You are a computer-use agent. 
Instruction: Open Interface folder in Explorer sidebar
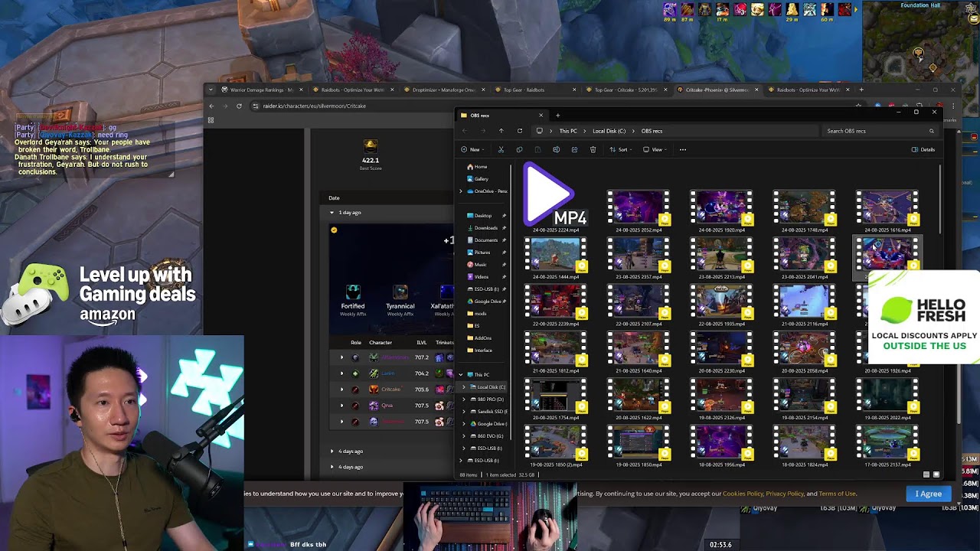click(479, 350)
